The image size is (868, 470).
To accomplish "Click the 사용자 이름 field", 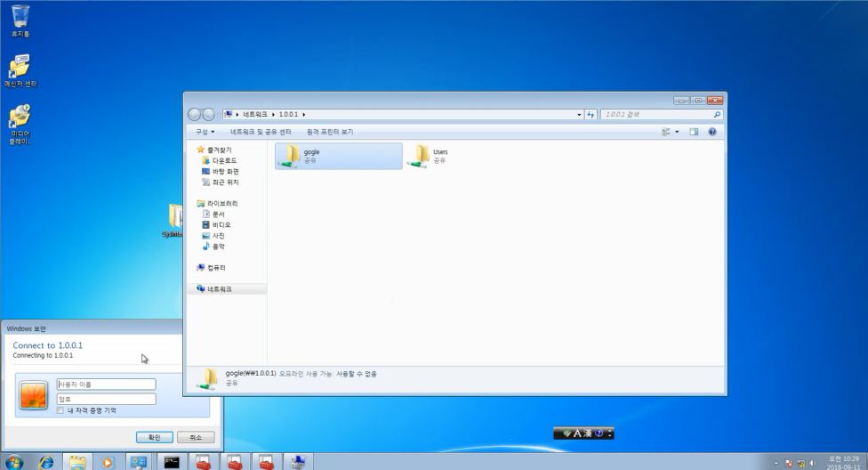I will point(107,384).
